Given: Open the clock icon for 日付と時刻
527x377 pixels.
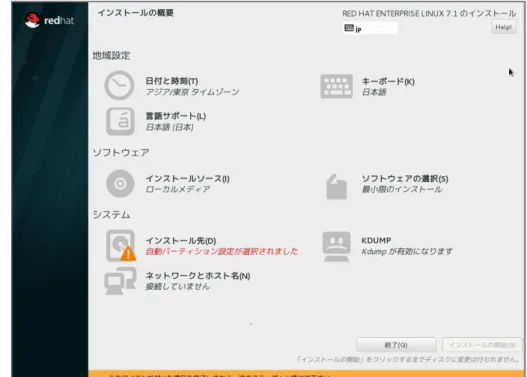Looking at the screenshot, I should coord(119,85).
